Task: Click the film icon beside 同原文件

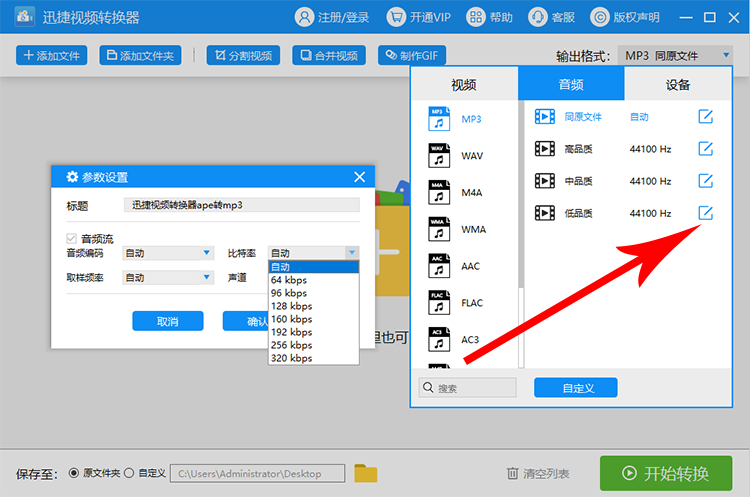Action: tap(545, 116)
